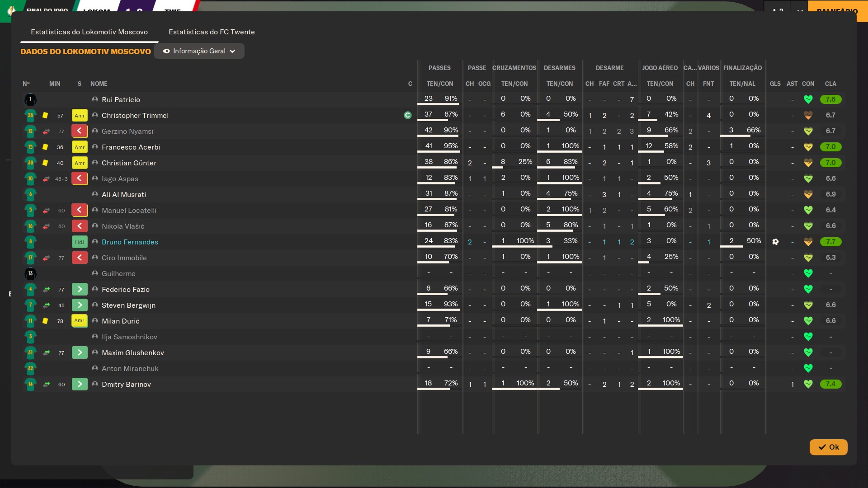Viewport: 868px width, 488px height.
Task: Open Rui Patrício player profile
Action: coord(121,100)
